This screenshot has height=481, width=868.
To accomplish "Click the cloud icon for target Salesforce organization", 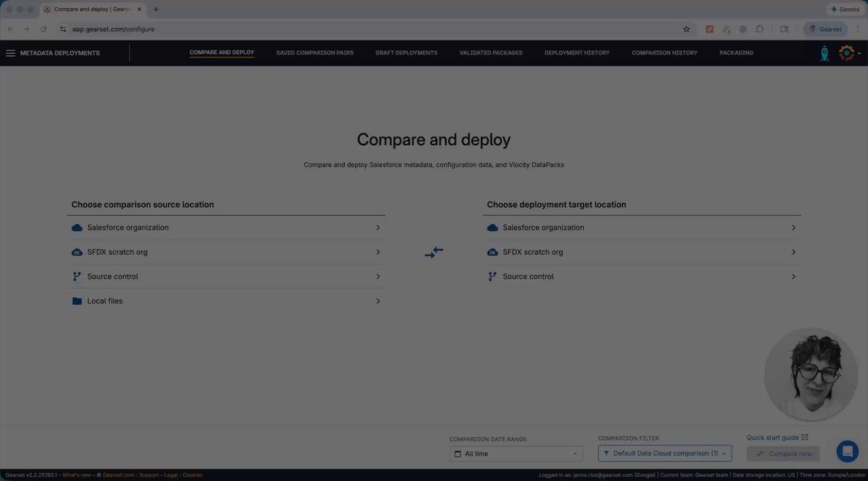I will coord(492,228).
